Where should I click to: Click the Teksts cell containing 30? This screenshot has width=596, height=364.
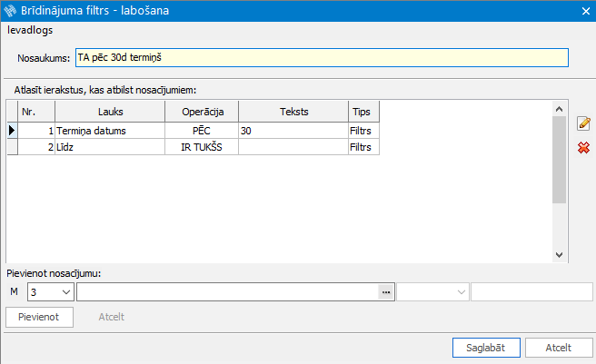coord(292,131)
